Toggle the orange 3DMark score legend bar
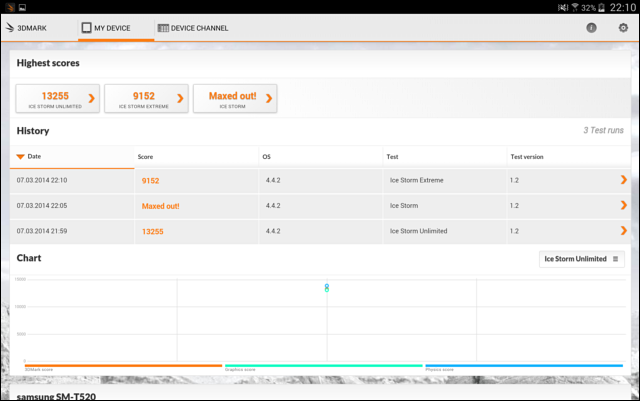The height and width of the screenshot is (401, 640). tap(123, 365)
